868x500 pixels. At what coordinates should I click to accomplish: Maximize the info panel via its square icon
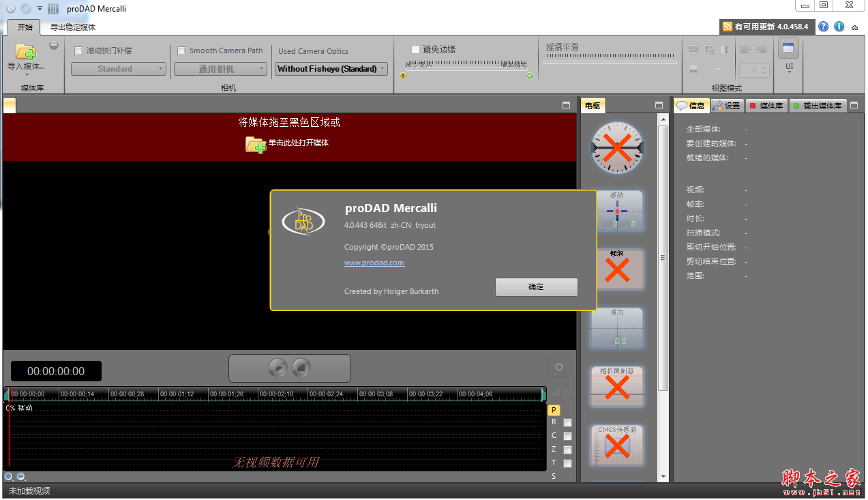(854, 105)
